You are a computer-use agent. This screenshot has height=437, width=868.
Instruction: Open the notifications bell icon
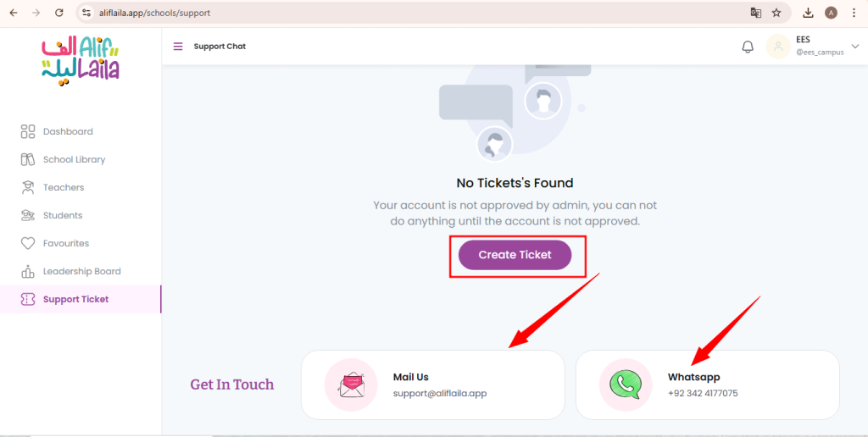[748, 47]
